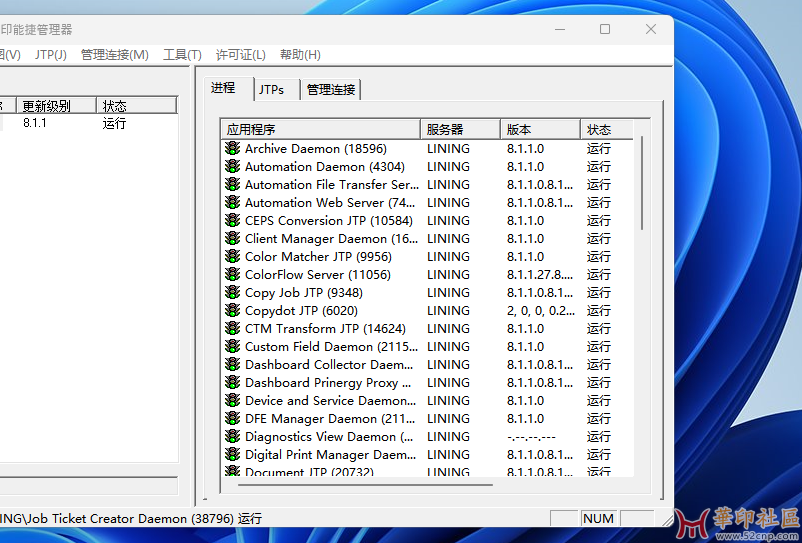Sort by the 应用程序 column header

pos(320,129)
